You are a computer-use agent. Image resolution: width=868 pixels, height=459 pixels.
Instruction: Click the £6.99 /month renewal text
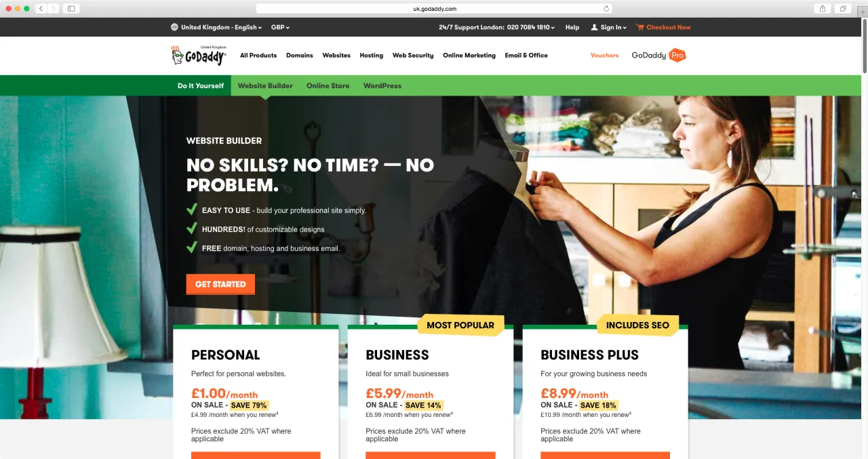[409, 415]
